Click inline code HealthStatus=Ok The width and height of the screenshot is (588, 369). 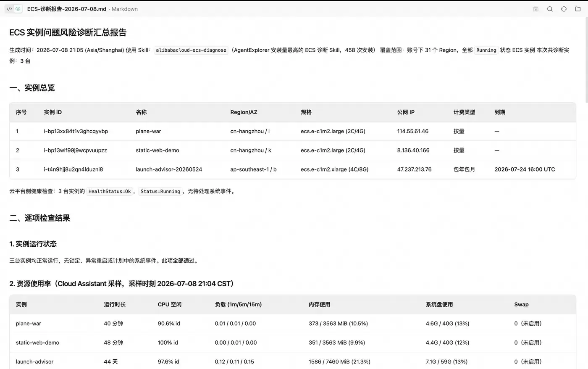110,191
